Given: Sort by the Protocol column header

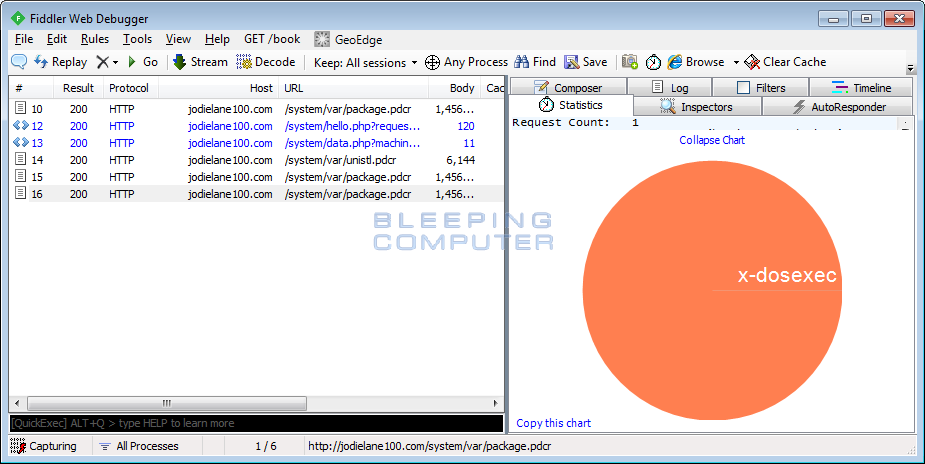Looking at the screenshot, I should pos(130,88).
